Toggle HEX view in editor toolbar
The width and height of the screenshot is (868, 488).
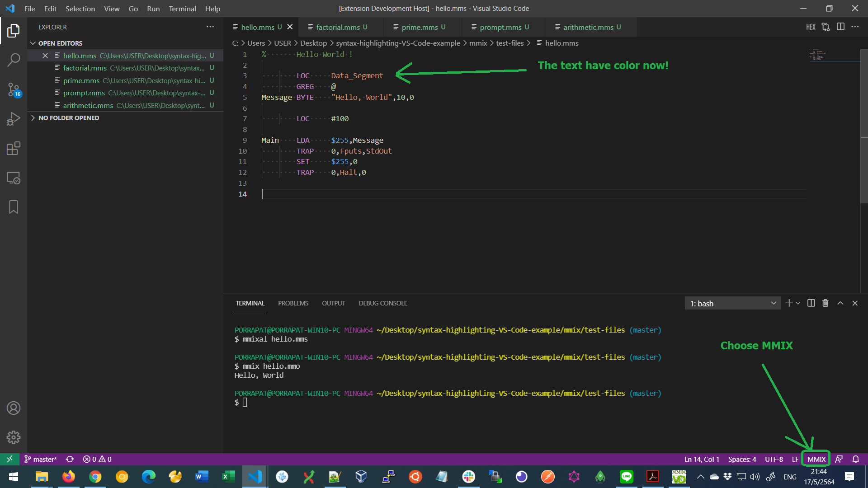click(811, 27)
